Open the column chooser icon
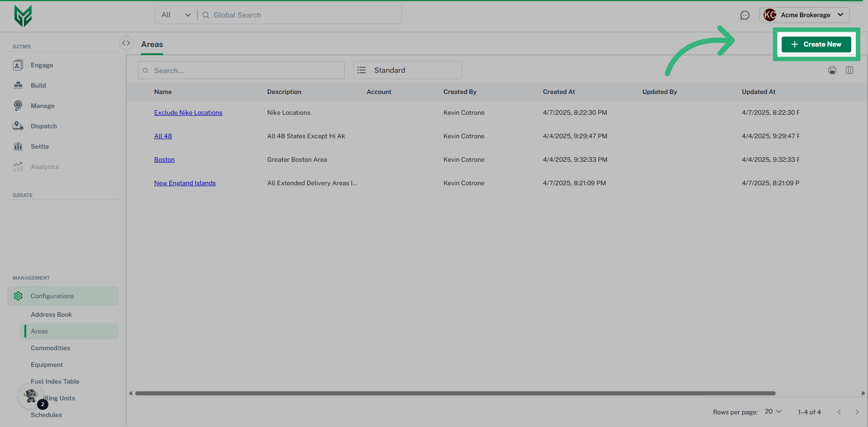The height and width of the screenshot is (427, 868). [849, 70]
